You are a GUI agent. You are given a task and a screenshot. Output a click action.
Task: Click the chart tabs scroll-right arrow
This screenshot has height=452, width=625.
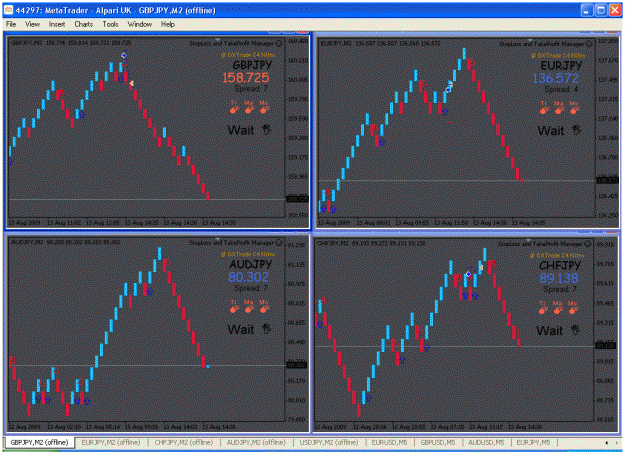coord(617,442)
